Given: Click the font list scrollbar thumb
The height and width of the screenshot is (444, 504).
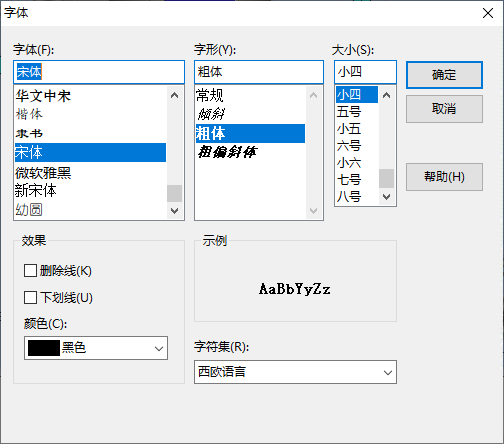Looking at the screenshot, I should (x=174, y=194).
